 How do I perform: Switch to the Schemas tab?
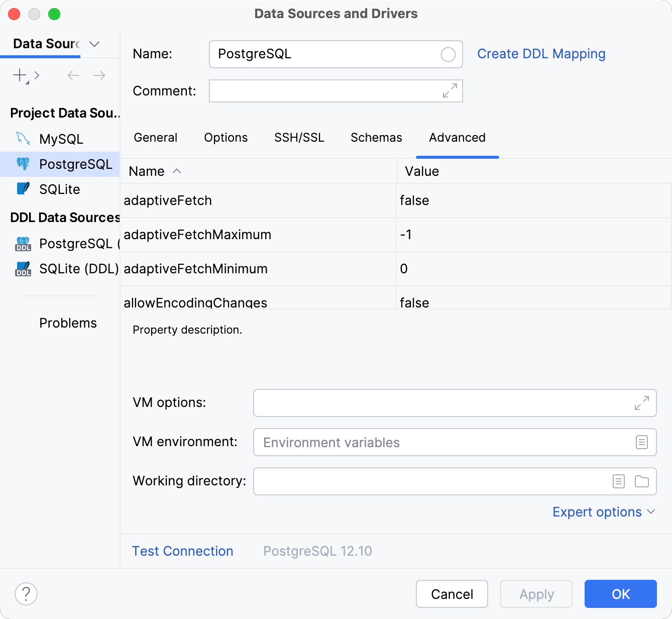376,137
